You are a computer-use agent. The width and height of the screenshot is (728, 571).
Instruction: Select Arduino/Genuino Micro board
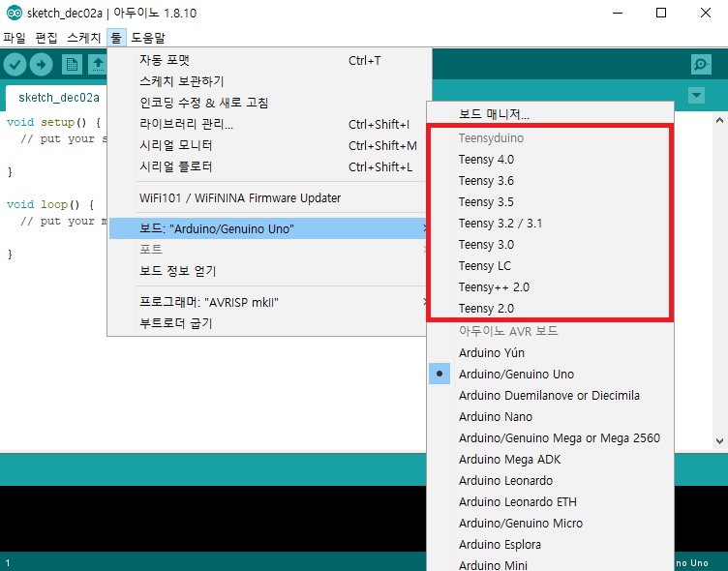pyautogui.click(x=550, y=524)
